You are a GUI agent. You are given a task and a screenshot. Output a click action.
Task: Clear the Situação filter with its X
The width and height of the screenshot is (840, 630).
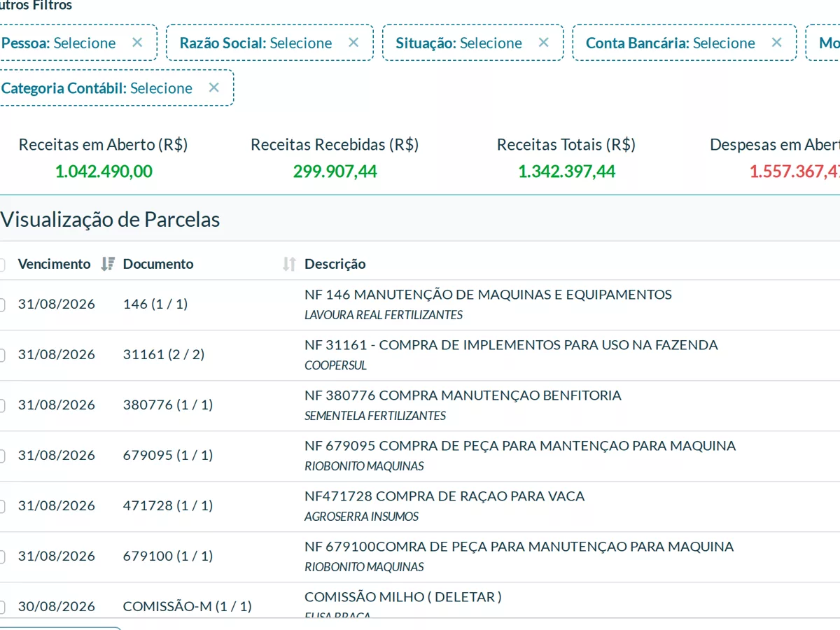(543, 43)
